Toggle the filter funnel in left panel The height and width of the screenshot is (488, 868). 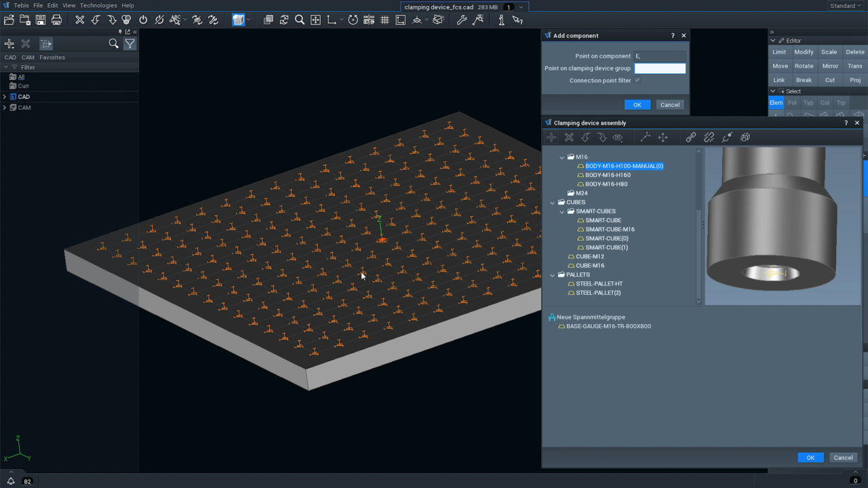pos(130,43)
